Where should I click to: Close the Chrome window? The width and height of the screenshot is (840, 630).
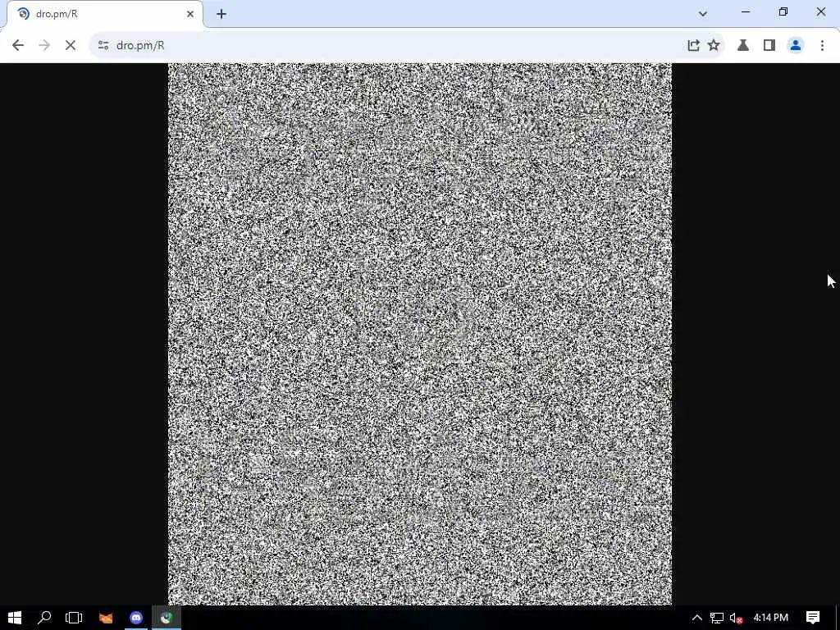click(x=820, y=11)
